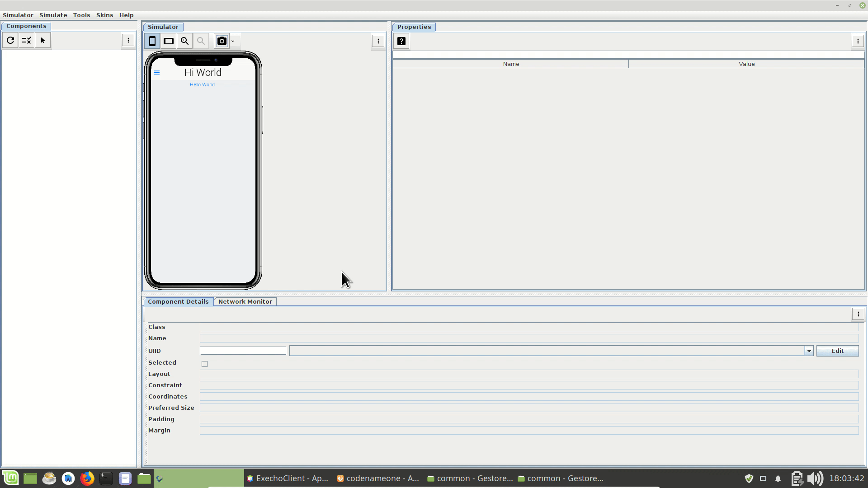This screenshot has height=488, width=868.
Task: Open the Component Details options menu
Action: pyautogui.click(x=858, y=314)
